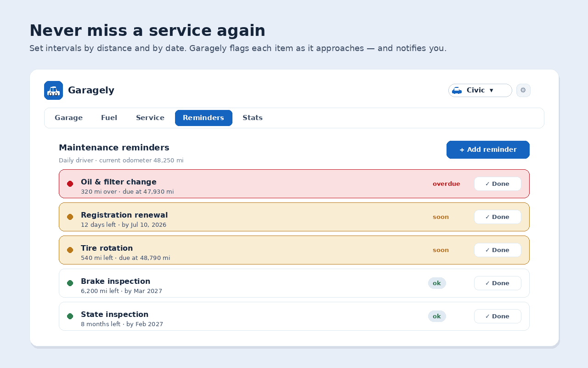Click the ok badge on Brake inspection
The height and width of the screenshot is (368, 588).
437,283
